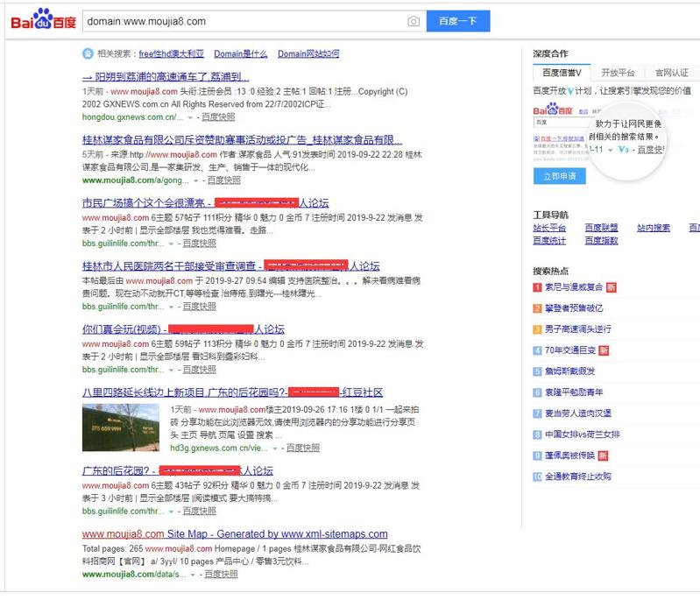Open hot search '攀登者预售破亿'
700x600 pixels.
[x=574, y=308]
